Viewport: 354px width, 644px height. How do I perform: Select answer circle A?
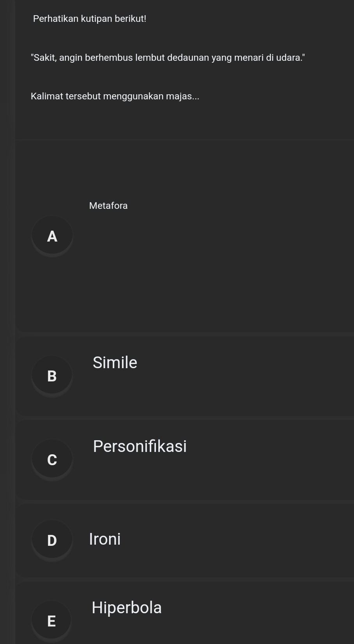point(52,236)
